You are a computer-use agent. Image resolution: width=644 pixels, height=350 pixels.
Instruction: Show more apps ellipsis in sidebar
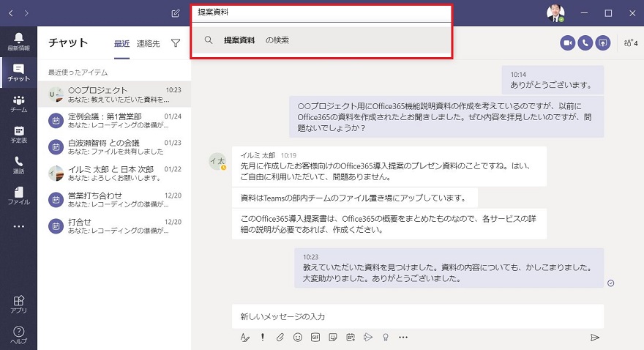point(18,226)
